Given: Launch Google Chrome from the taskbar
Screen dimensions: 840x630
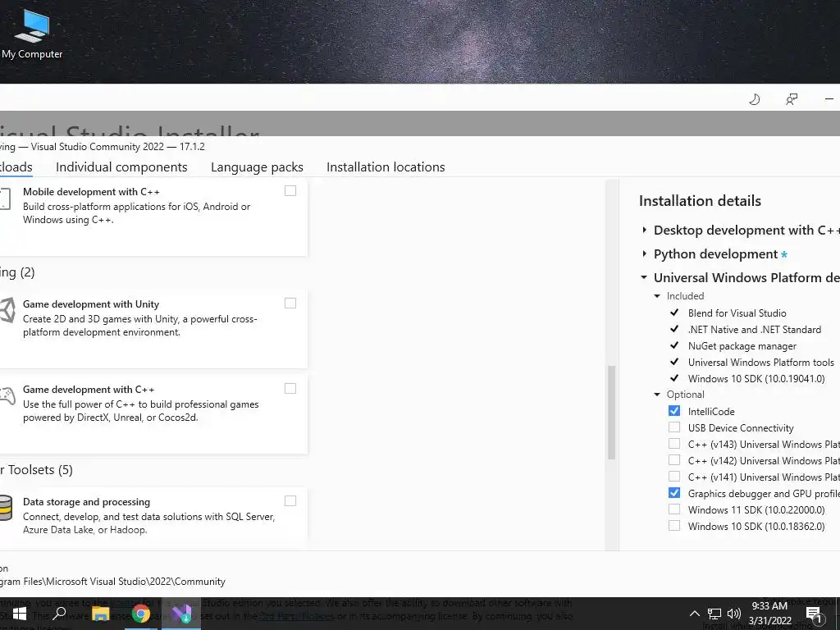Looking at the screenshot, I should click(x=141, y=614).
